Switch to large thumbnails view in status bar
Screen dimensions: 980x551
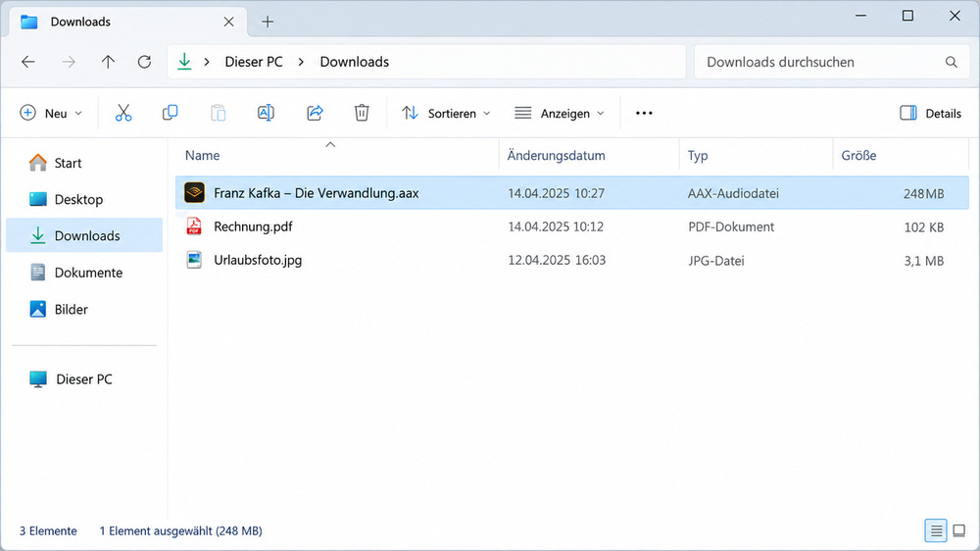(x=958, y=531)
